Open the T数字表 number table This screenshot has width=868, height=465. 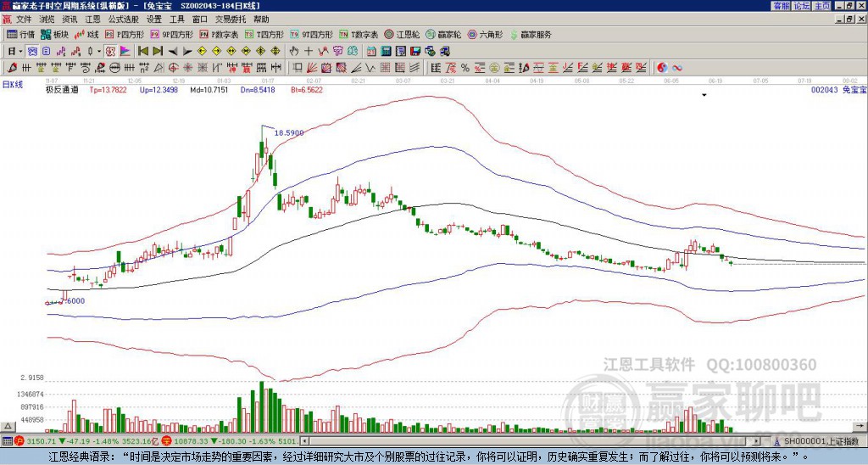pyautogui.click(x=359, y=34)
